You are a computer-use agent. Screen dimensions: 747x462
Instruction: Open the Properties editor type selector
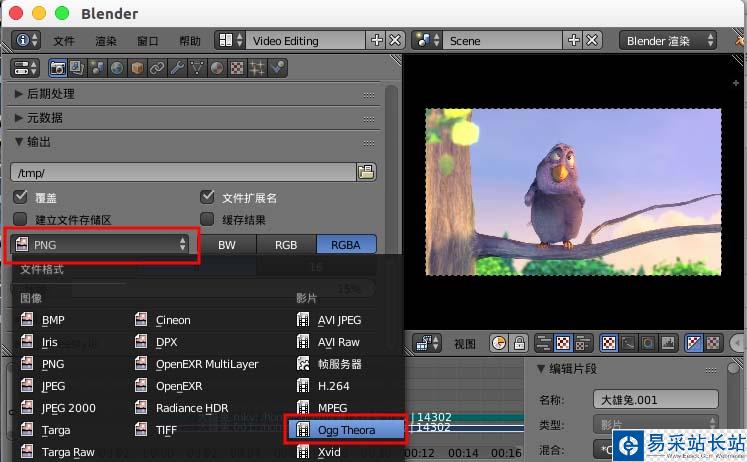point(25,68)
